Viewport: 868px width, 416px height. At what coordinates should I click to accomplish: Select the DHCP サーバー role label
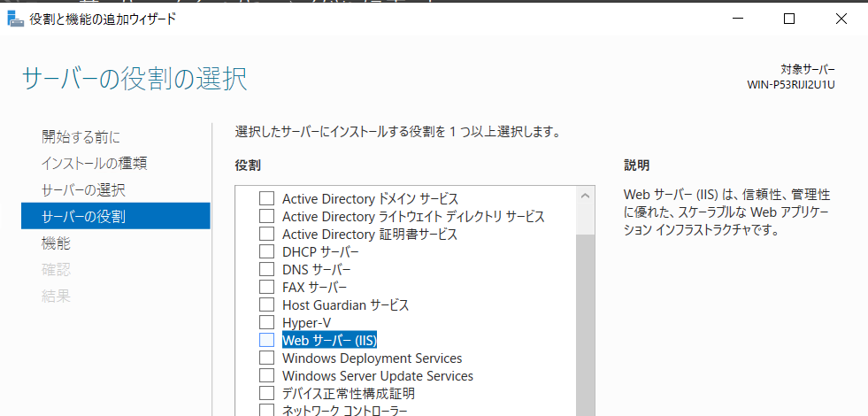coord(320,252)
